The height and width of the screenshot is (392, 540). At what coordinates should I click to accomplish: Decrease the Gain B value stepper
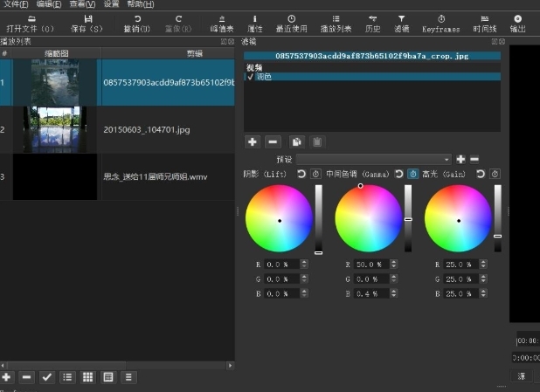pyautogui.click(x=483, y=296)
